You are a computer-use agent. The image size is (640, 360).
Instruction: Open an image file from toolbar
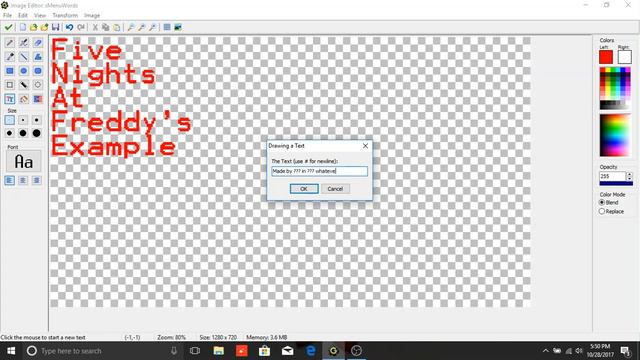click(33, 27)
